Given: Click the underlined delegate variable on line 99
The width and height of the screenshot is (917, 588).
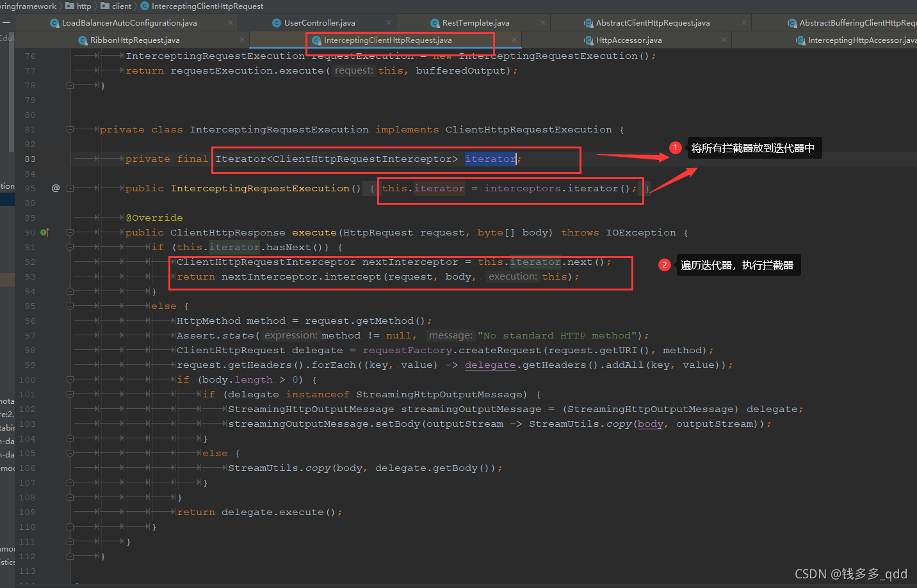Looking at the screenshot, I should (x=490, y=365).
